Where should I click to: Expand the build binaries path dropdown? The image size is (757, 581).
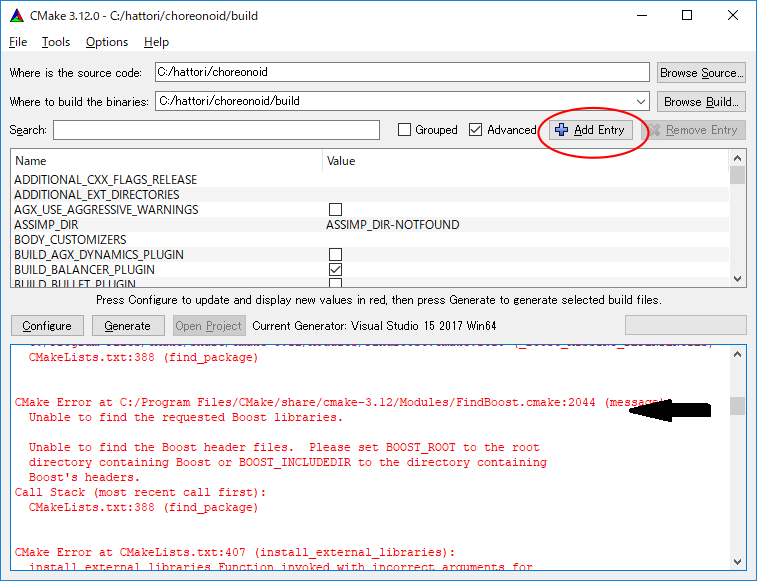(x=640, y=101)
